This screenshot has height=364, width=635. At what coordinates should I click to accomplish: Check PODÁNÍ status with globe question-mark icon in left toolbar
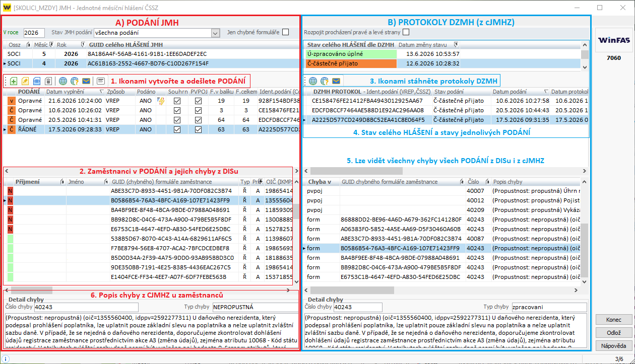75,81
